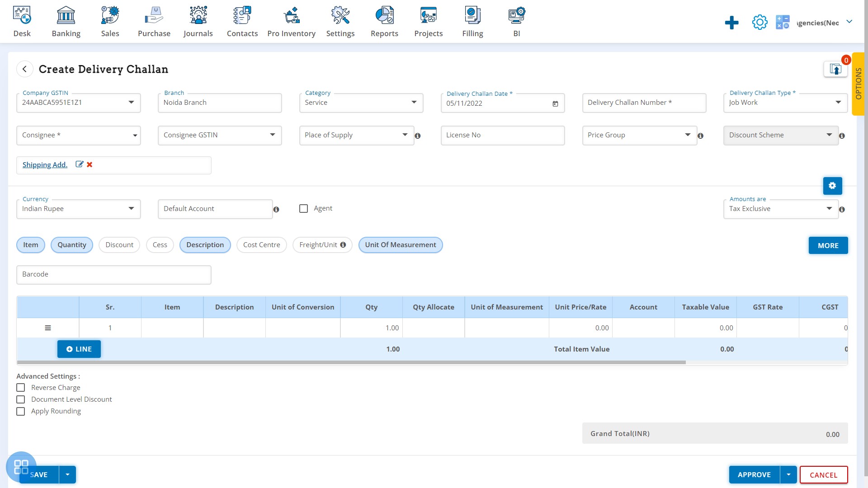Click the Barcode input field
Screen dimensions: 868x488
(113, 274)
